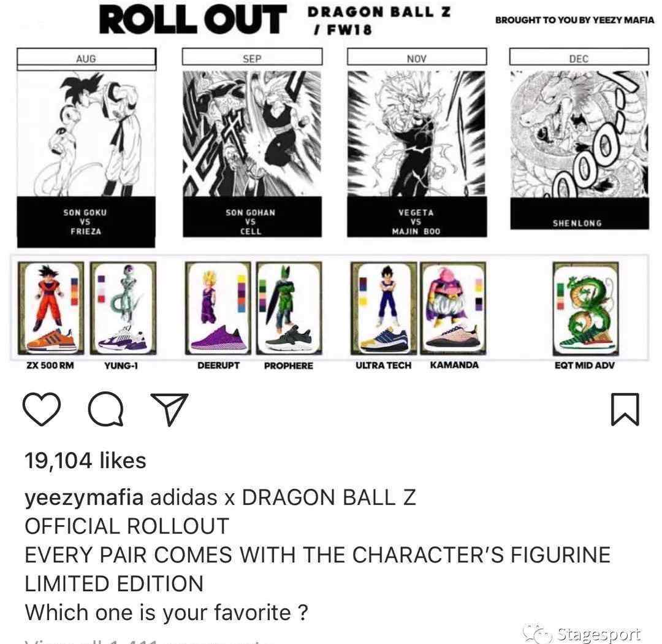View the 19,104 likes list

(85, 461)
